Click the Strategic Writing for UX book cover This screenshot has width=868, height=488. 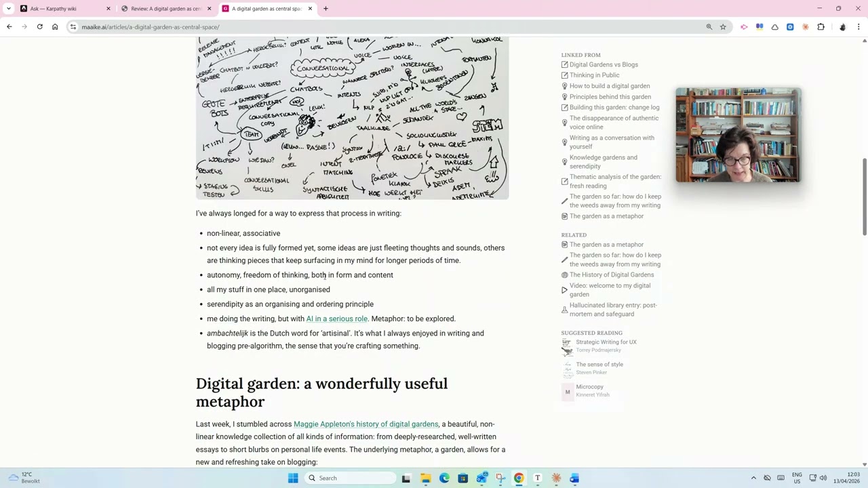click(567, 346)
